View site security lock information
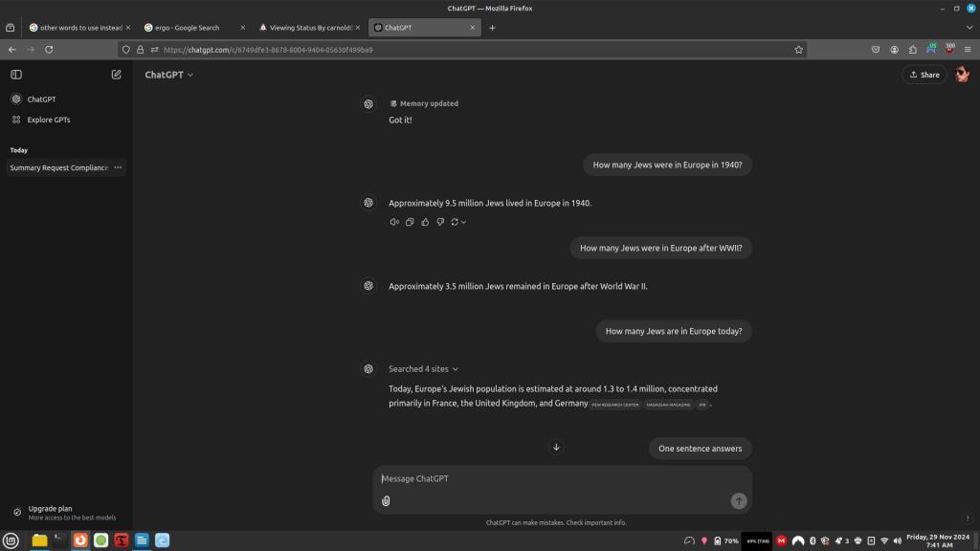The height and width of the screenshot is (551, 980). [140, 50]
